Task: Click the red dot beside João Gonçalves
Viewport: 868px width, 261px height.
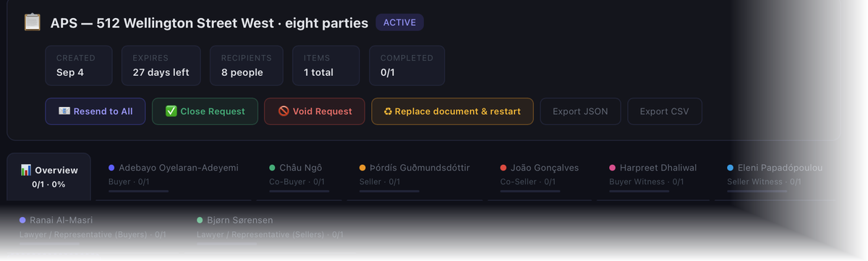Action: 503,168
